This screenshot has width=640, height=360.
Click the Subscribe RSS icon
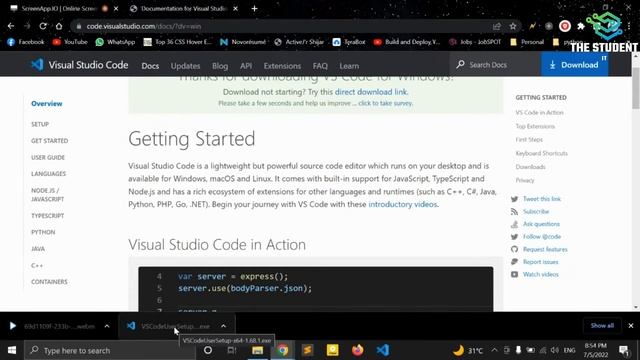(514, 211)
